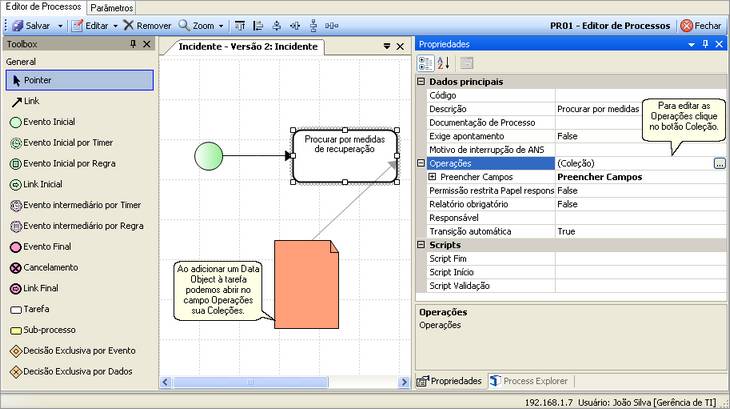The image size is (730, 409).
Task: Select the Cancelamento tool
Action: tap(80, 268)
